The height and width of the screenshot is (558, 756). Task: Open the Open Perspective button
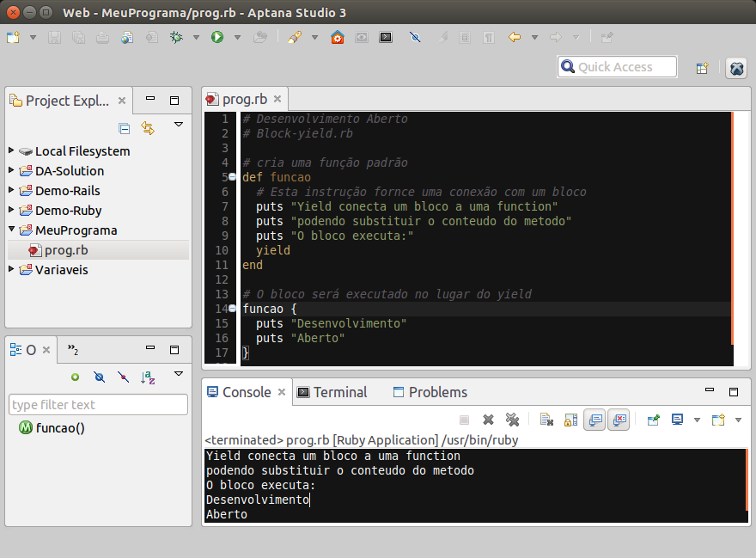(x=702, y=68)
